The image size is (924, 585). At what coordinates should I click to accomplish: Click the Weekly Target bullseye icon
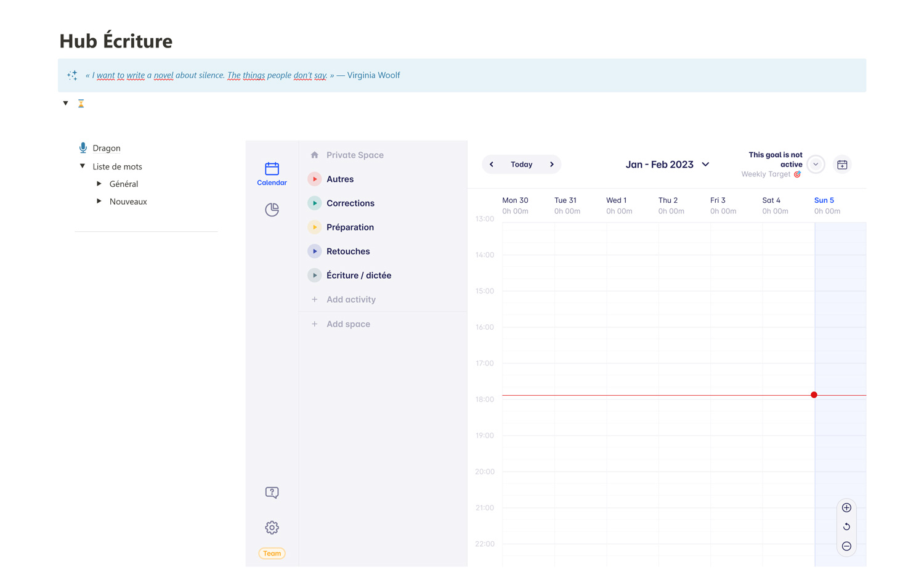pyautogui.click(x=797, y=174)
